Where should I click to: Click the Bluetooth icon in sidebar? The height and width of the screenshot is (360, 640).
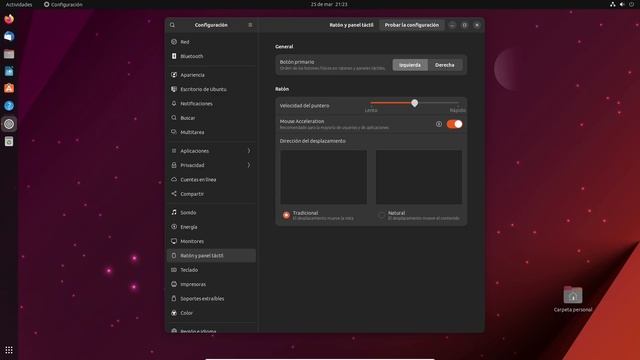click(174, 56)
